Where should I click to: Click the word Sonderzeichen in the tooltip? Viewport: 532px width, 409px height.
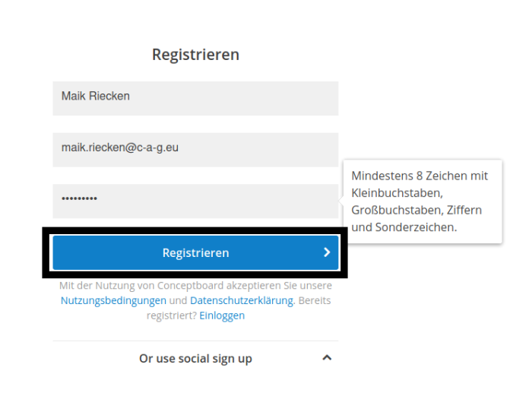(416, 227)
